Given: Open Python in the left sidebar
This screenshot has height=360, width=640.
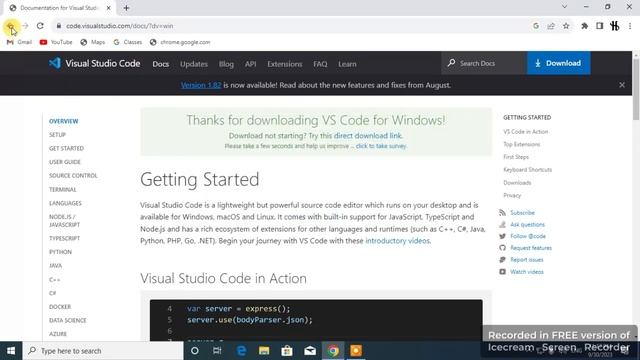Looking at the screenshot, I should click(x=60, y=252).
